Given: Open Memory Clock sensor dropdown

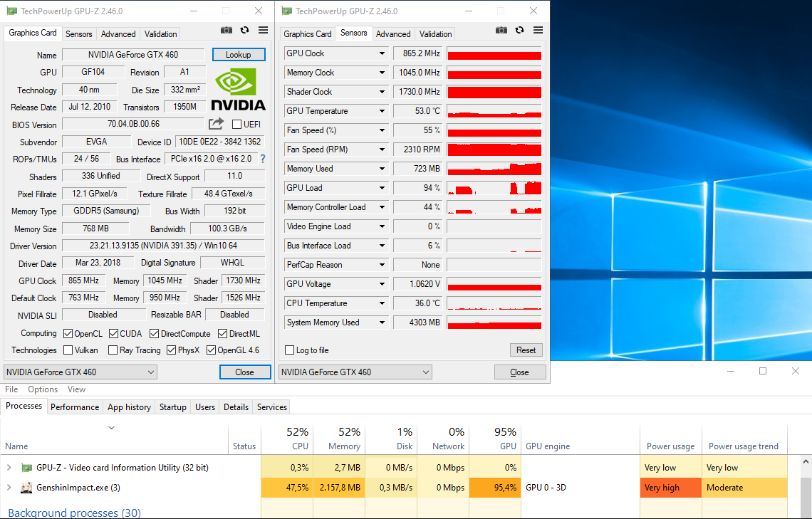Looking at the screenshot, I should (x=382, y=73).
